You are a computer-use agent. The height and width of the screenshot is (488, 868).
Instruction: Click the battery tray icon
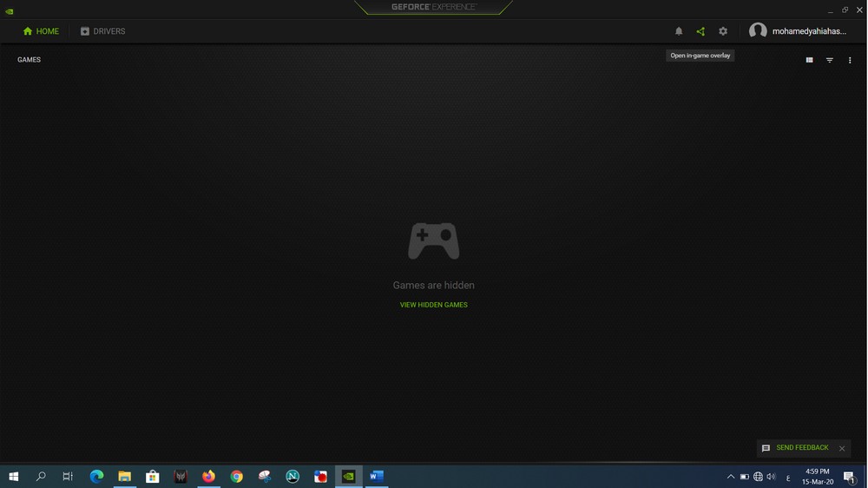(745, 477)
